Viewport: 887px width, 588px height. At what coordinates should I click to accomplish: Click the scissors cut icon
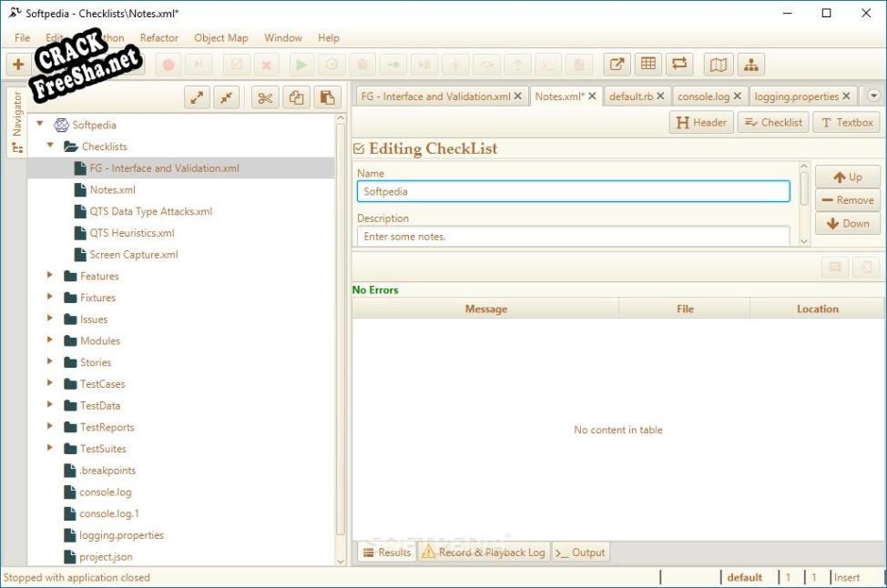click(265, 97)
